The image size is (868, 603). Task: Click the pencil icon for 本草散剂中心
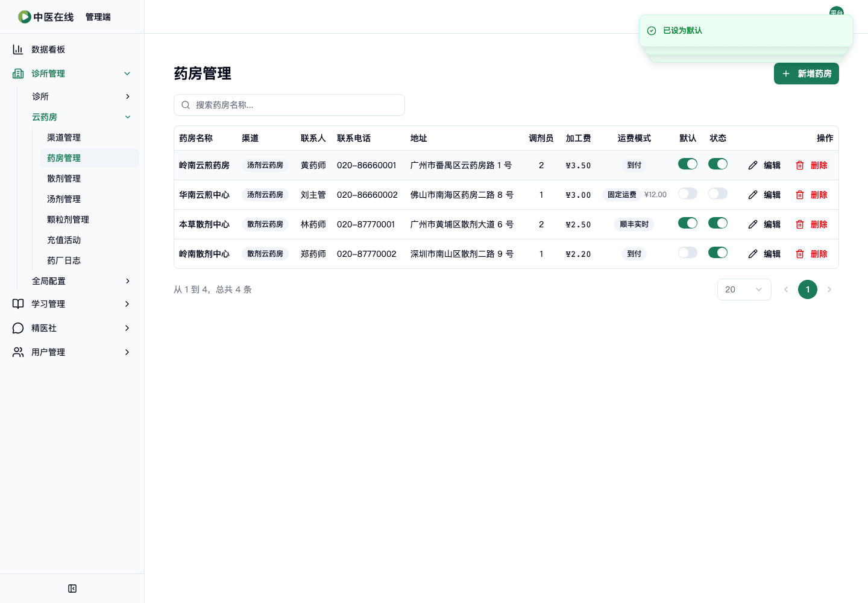[753, 224]
